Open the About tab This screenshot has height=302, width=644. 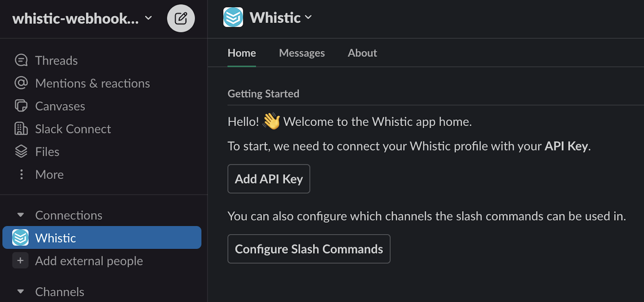point(362,53)
